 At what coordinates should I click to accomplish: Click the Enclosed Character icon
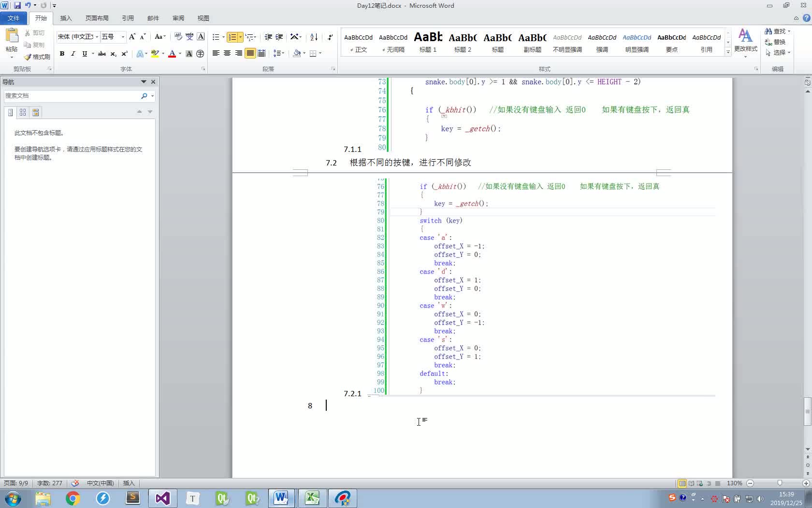tap(200, 54)
